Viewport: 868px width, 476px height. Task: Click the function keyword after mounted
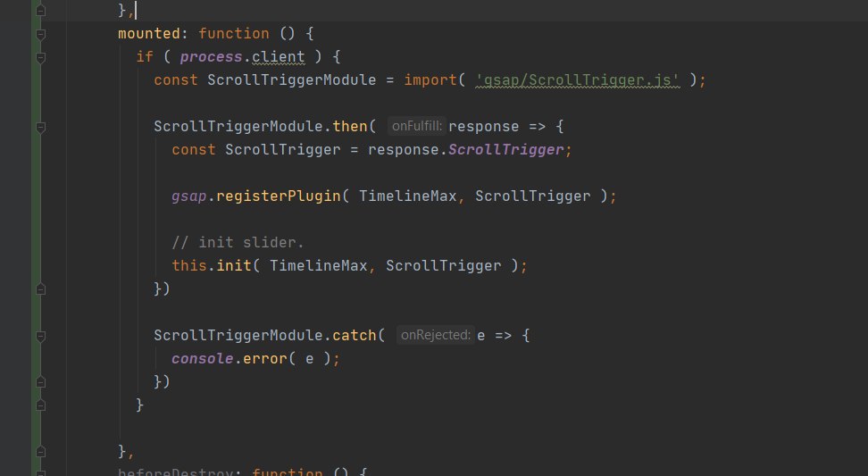coord(234,34)
